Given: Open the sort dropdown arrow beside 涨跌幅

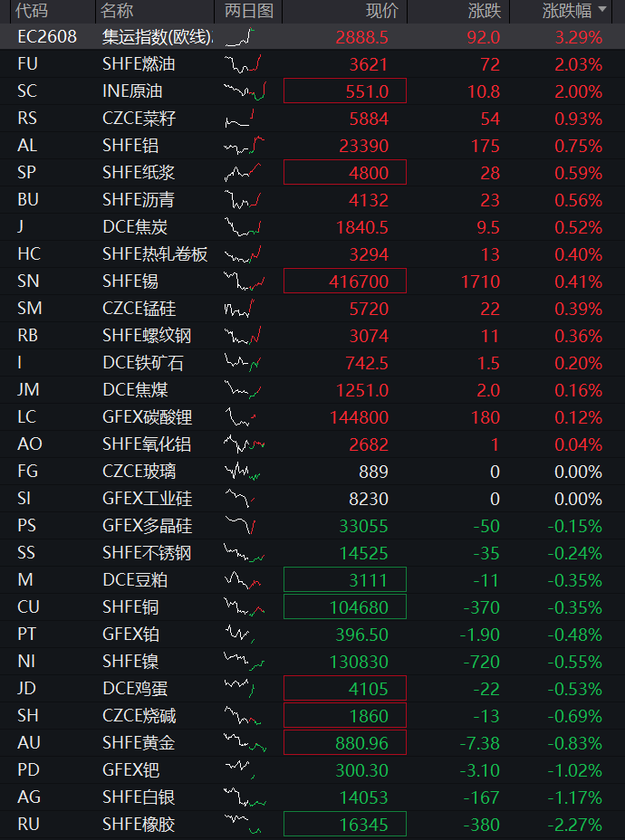Looking at the screenshot, I should click(x=602, y=10).
